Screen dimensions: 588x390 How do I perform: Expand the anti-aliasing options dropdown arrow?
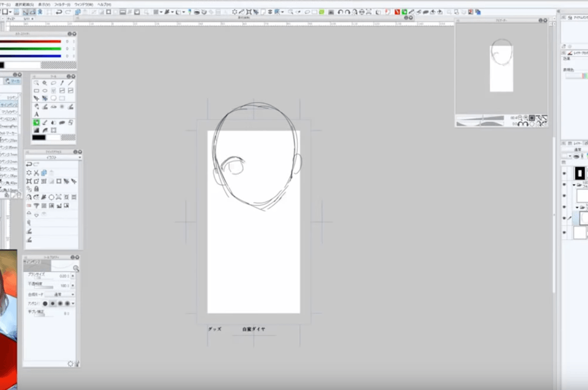click(73, 303)
